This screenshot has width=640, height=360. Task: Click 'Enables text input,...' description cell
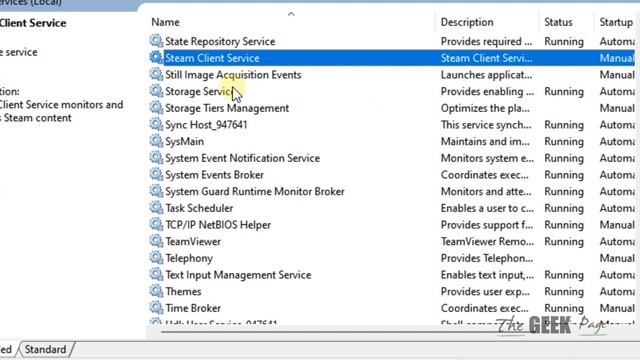tap(487, 275)
